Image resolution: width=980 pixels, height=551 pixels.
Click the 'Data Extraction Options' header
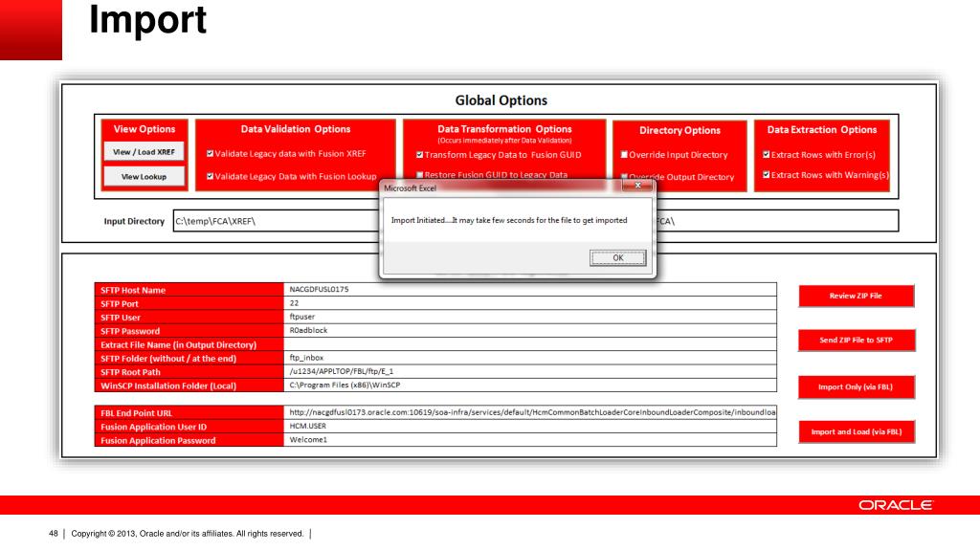tap(822, 130)
